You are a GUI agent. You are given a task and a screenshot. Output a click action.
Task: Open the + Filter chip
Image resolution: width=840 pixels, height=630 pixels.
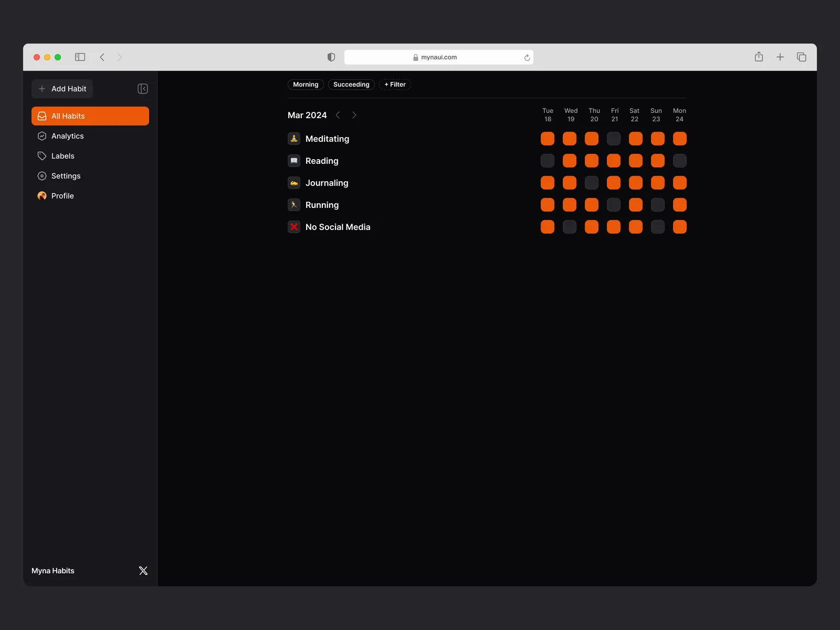[395, 85]
